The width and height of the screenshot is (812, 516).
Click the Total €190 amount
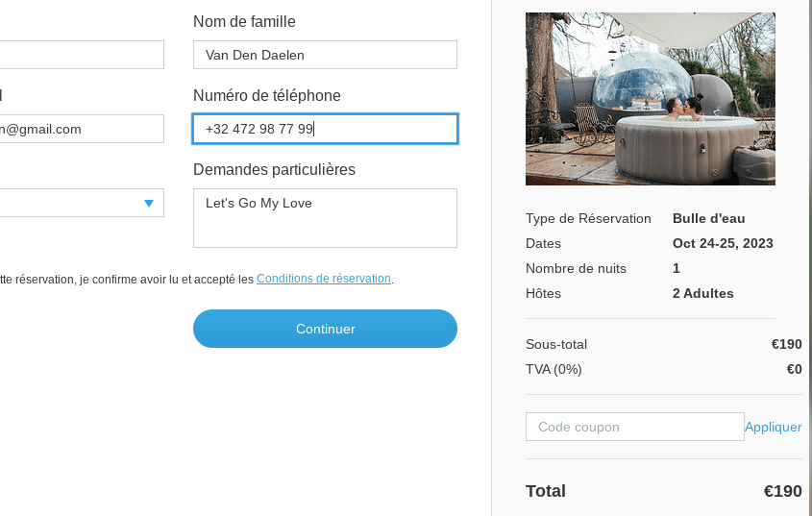[782, 491]
